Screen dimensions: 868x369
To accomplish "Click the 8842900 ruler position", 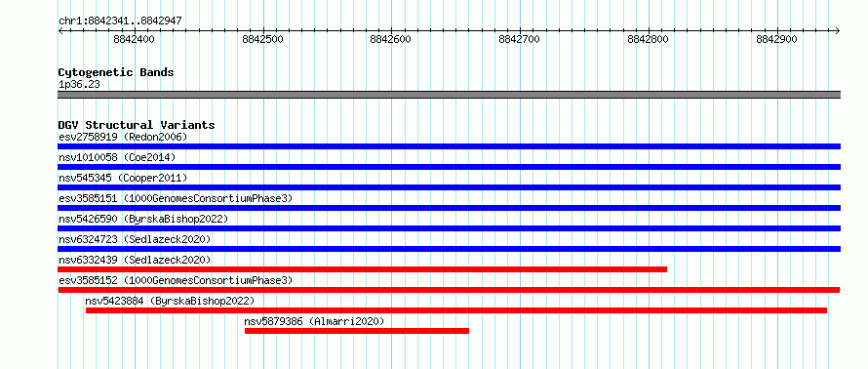I will coord(776,39).
